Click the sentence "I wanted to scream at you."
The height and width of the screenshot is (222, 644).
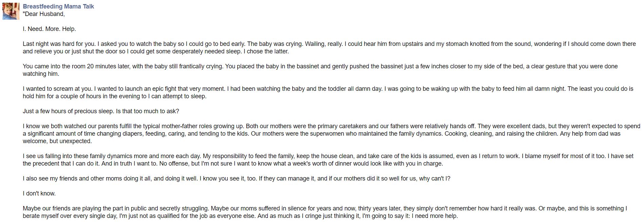[57, 89]
